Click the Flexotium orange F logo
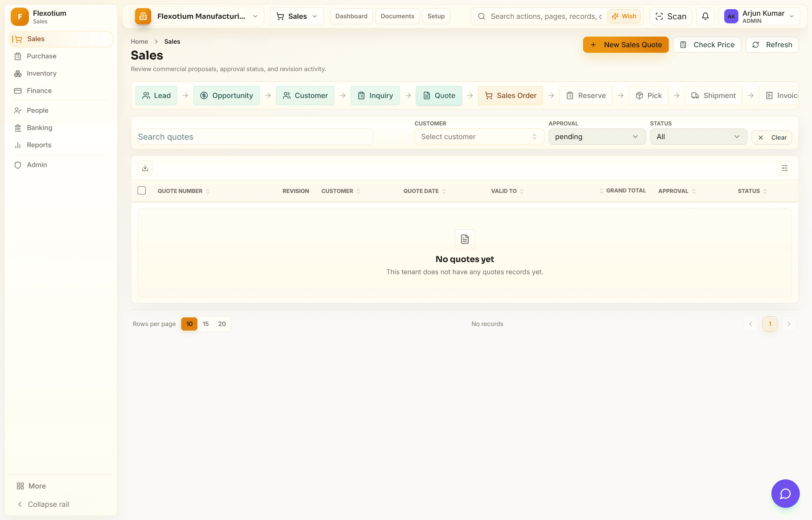The width and height of the screenshot is (812, 520). click(x=20, y=17)
